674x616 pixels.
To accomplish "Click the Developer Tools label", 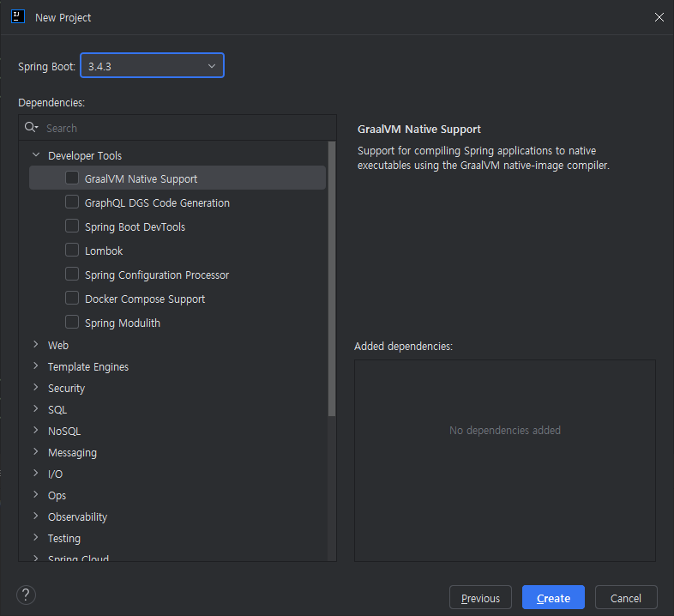I will tap(85, 156).
